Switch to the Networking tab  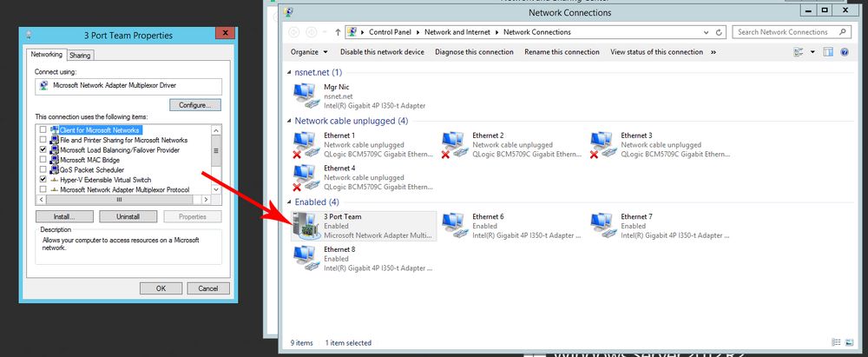pos(47,55)
